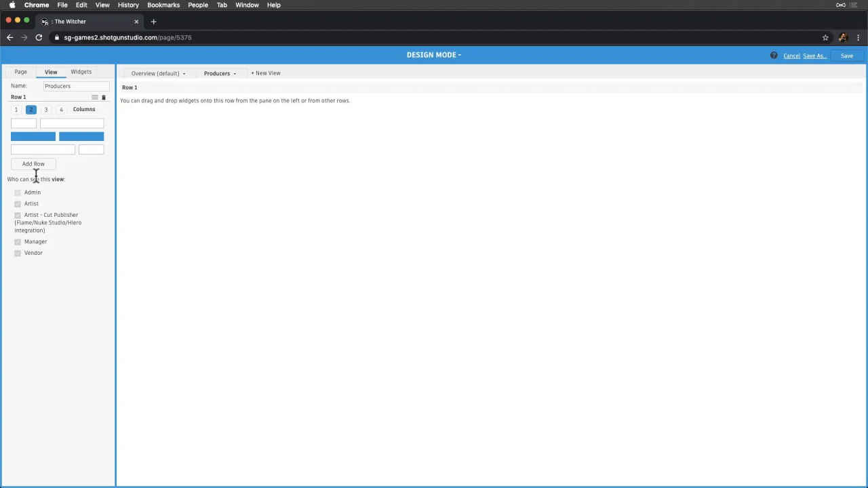Toggle the Vendor permission checkbox

click(x=18, y=253)
